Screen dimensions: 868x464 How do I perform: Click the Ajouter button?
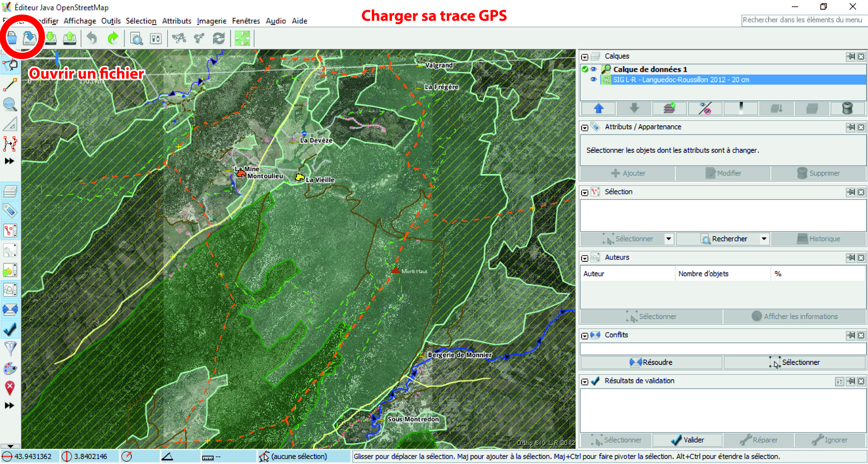tap(628, 173)
